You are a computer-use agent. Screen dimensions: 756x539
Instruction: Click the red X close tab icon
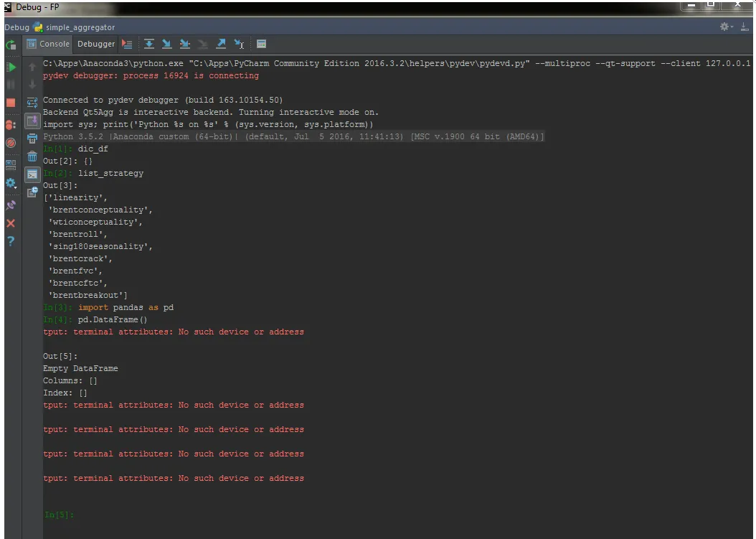tap(11, 223)
